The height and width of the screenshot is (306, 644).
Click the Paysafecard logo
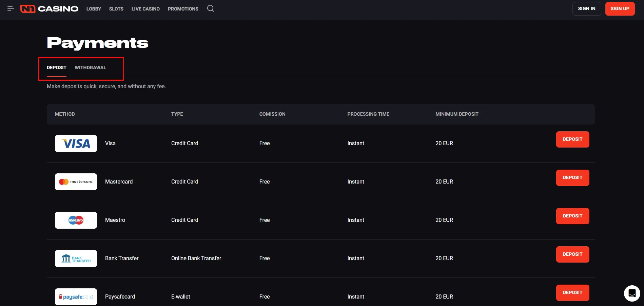[x=76, y=297]
